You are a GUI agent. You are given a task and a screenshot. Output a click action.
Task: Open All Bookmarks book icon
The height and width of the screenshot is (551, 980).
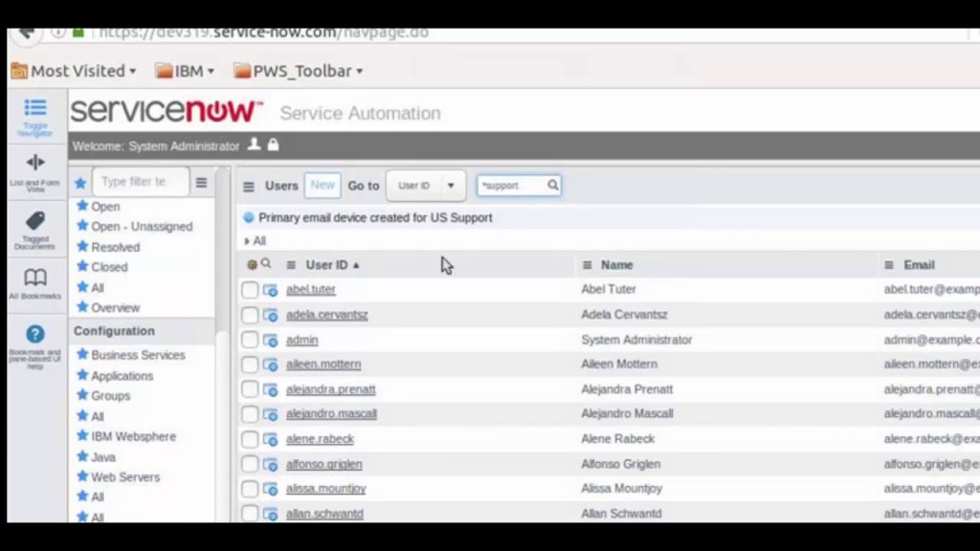[x=35, y=277]
